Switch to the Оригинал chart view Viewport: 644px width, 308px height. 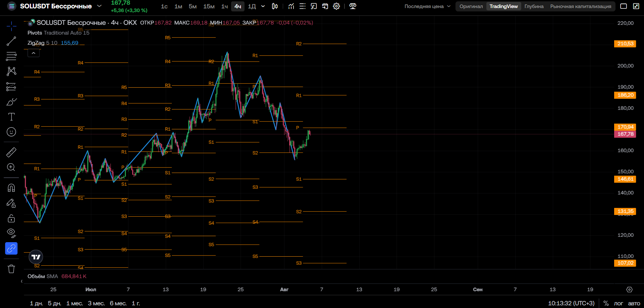[471, 6]
